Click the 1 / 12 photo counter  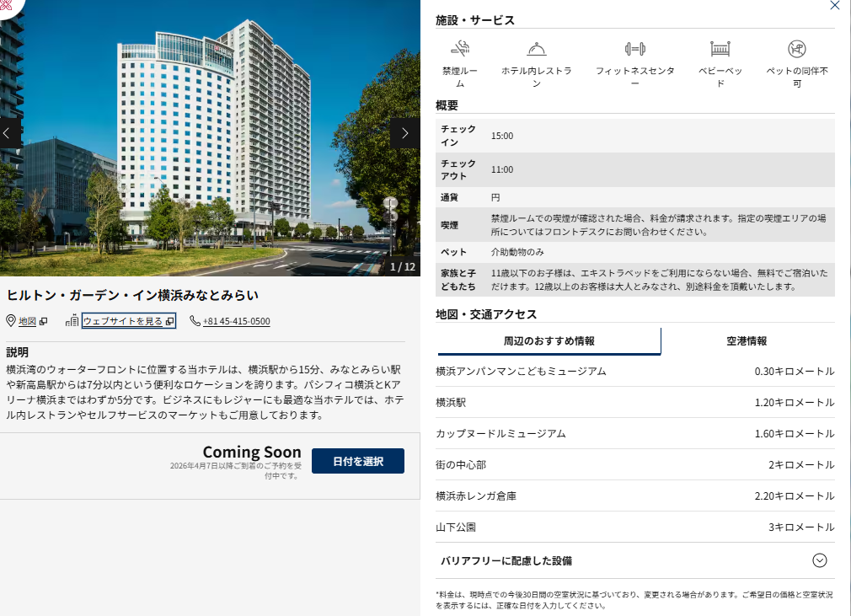click(x=403, y=266)
